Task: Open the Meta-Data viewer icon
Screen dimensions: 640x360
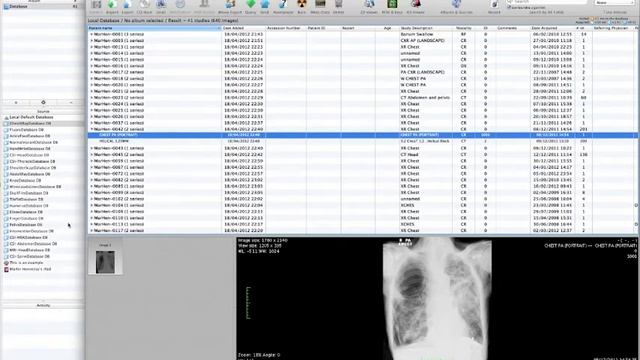Action: pos(320,4)
